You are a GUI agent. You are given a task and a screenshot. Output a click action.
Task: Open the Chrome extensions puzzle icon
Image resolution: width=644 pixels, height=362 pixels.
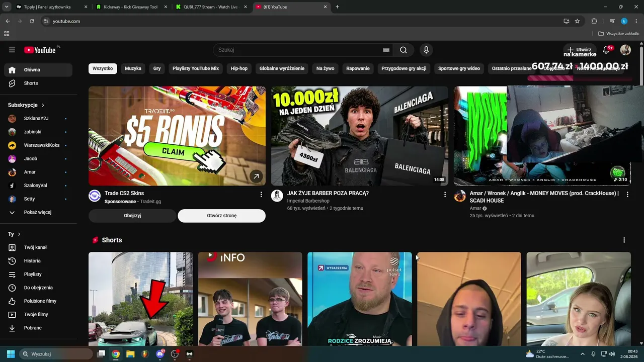[x=594, y=21]
